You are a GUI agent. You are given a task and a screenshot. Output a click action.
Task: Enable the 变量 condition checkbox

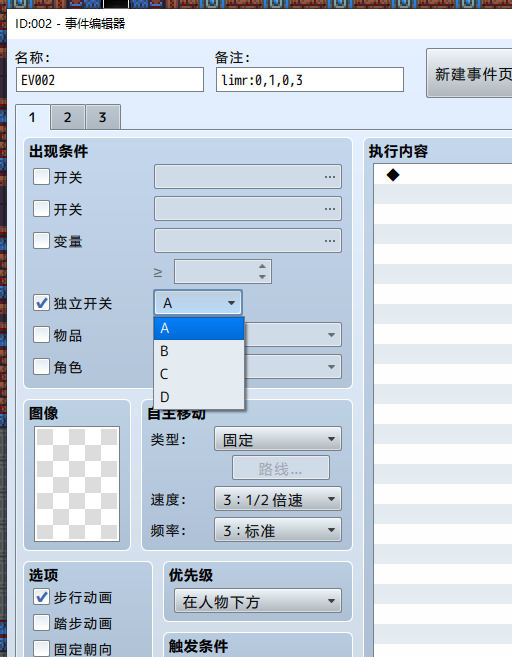[41, 241]
